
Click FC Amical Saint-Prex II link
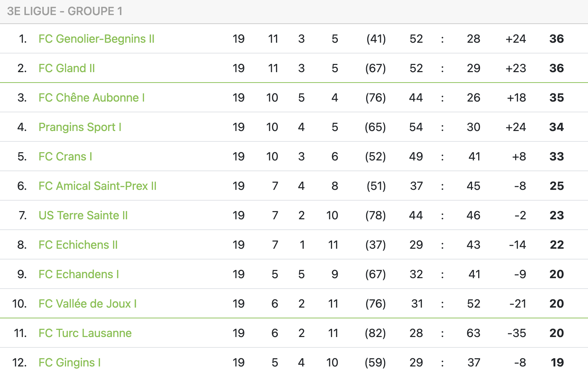tap(97, 186)
